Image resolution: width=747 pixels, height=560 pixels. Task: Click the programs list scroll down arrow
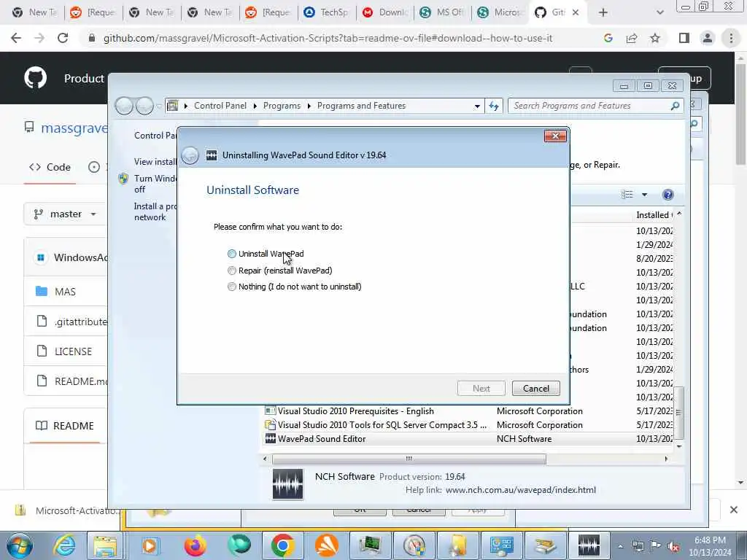679,446
